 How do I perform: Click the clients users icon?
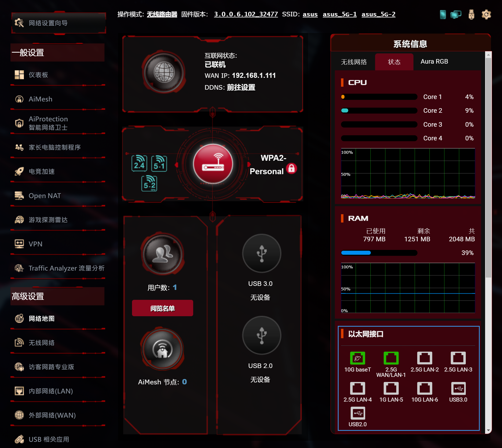tap(163, 254)
